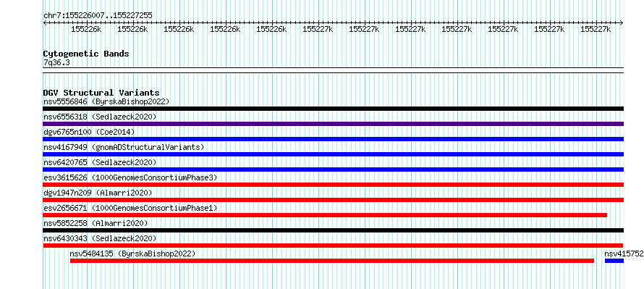
Task: Click the last 155227k ruler label
Action: (596, 30)
